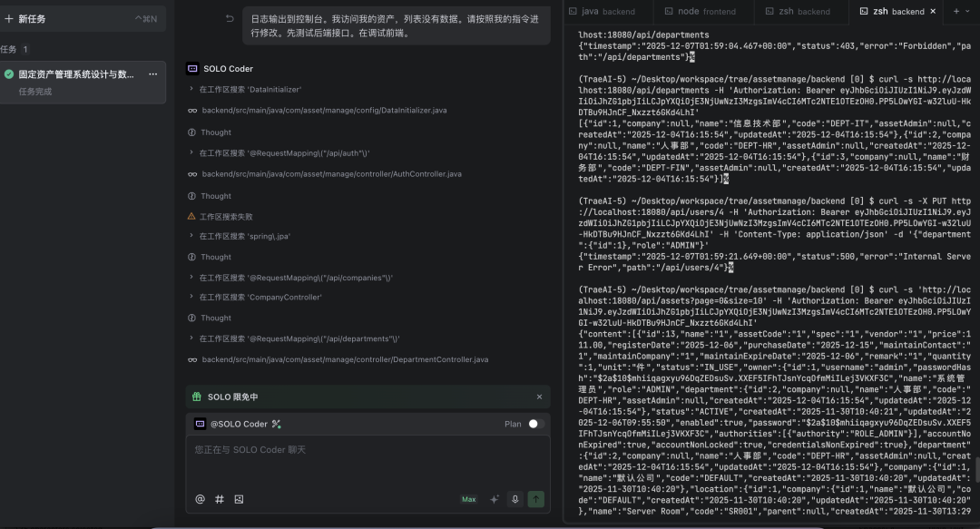Click the 任务 1 section label
This screenshot has height=529, width=980.
pos(14,49)
